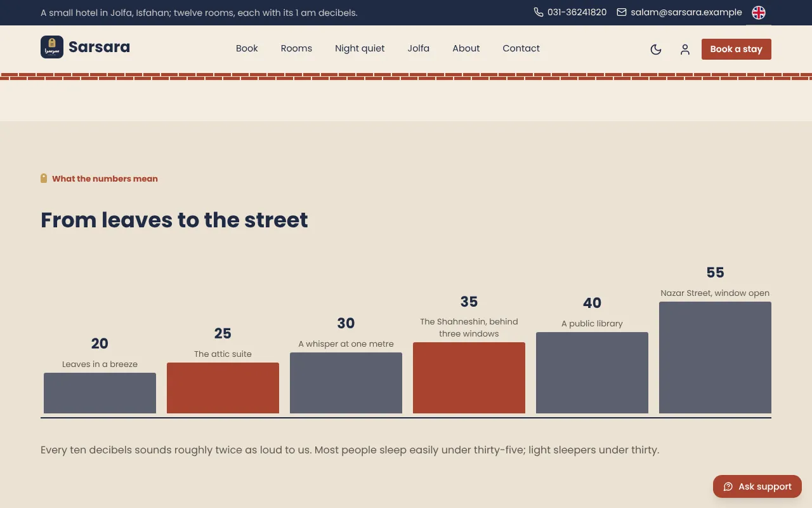
Task: Click the tag icon beside 'What the numbers mean'
Action: (44, 178)
